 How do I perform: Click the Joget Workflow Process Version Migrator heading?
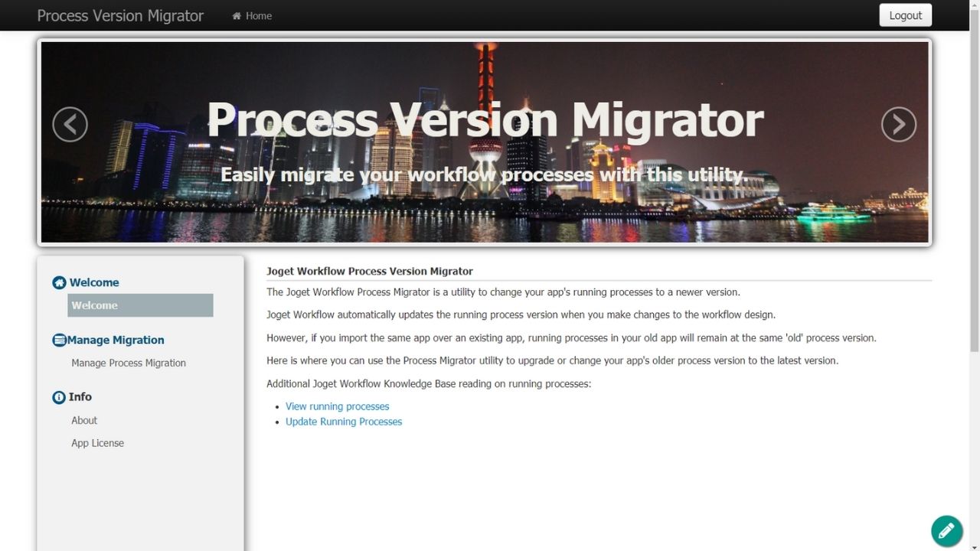[x=370, y=271]
